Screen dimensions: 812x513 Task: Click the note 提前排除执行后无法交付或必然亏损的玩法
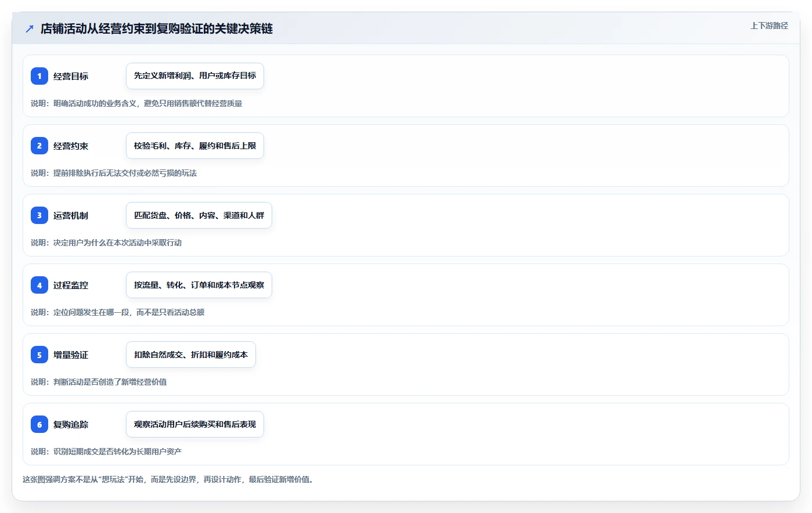coord(125,173)
